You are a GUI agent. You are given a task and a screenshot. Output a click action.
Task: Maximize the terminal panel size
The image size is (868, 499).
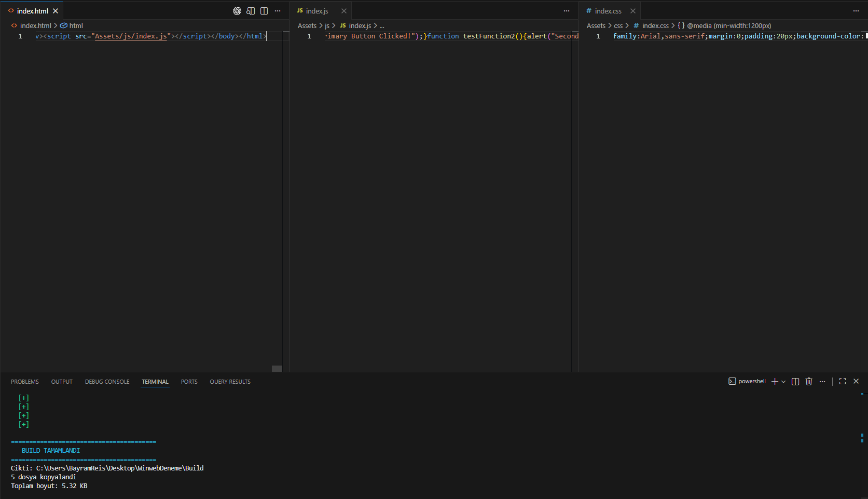point(843,381)
